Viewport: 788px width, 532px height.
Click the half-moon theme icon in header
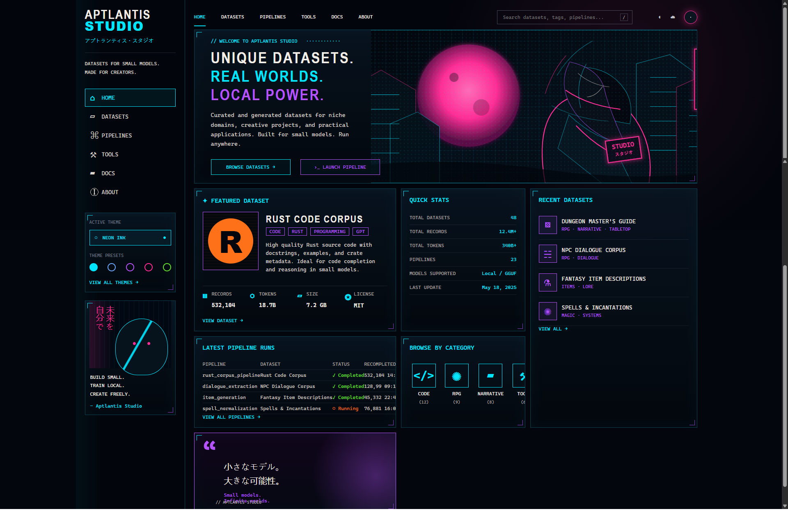pos(660,17)
